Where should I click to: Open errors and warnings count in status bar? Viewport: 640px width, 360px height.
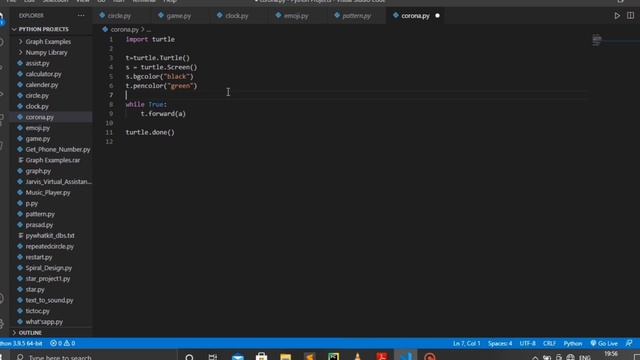(x=62, y=343)
